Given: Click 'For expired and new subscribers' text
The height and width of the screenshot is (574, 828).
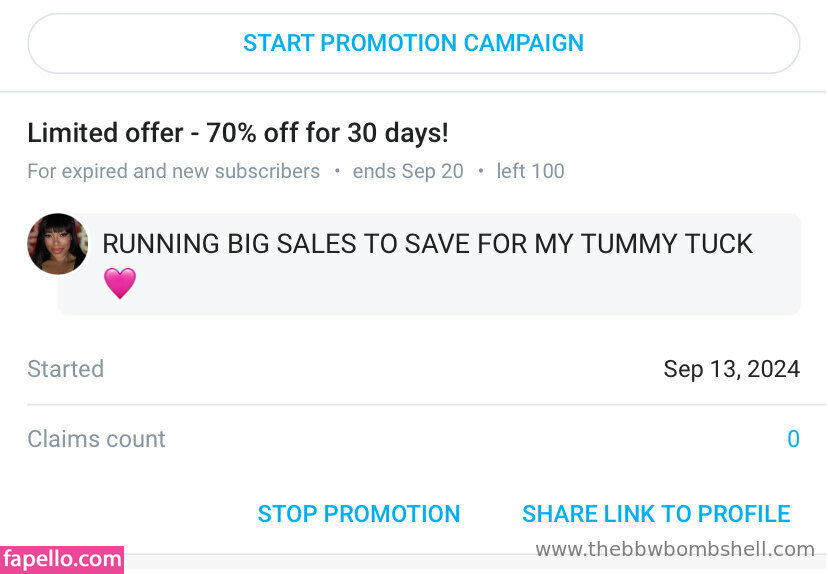Looking at the screenshot, I should pos(173,171).
